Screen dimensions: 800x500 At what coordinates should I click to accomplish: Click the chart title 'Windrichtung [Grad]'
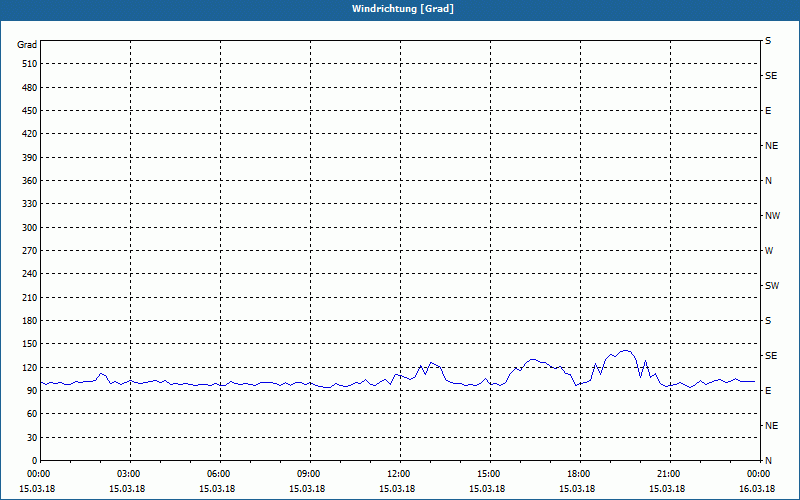click(x=403, y=9)
